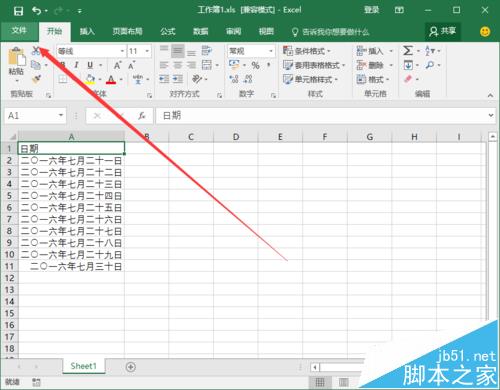The width and height of the screenshot is (500, 390).
Task: Expand the formula bar chevron
Action: 491,115
